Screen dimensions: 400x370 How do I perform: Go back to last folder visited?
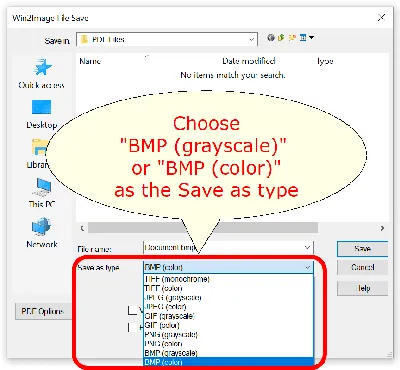coord(271,38)
